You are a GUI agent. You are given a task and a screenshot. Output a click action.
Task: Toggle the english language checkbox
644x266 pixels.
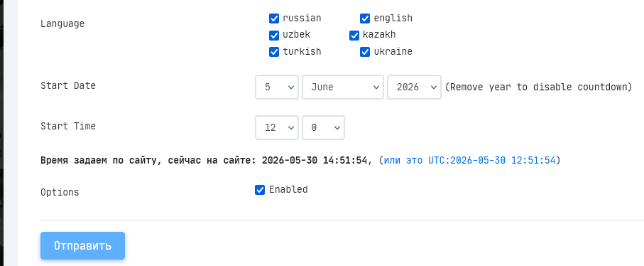(x=365, y=18)
